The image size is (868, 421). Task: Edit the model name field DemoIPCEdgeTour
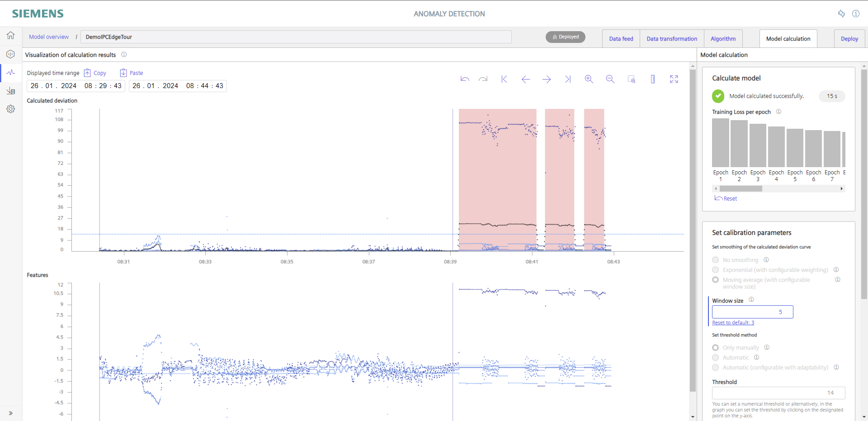pos(296,37)
